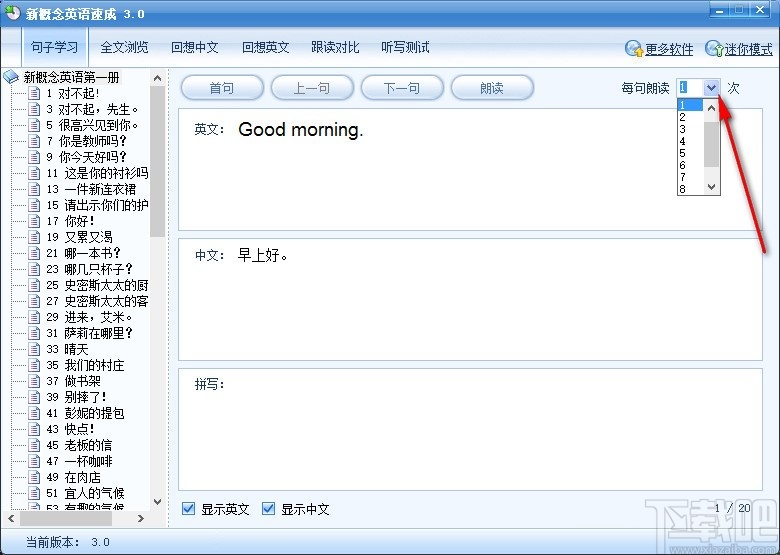This screenshot has height=555, width=780.
Task: Select 3 in the repeat count list
Action: click(690, 129)
